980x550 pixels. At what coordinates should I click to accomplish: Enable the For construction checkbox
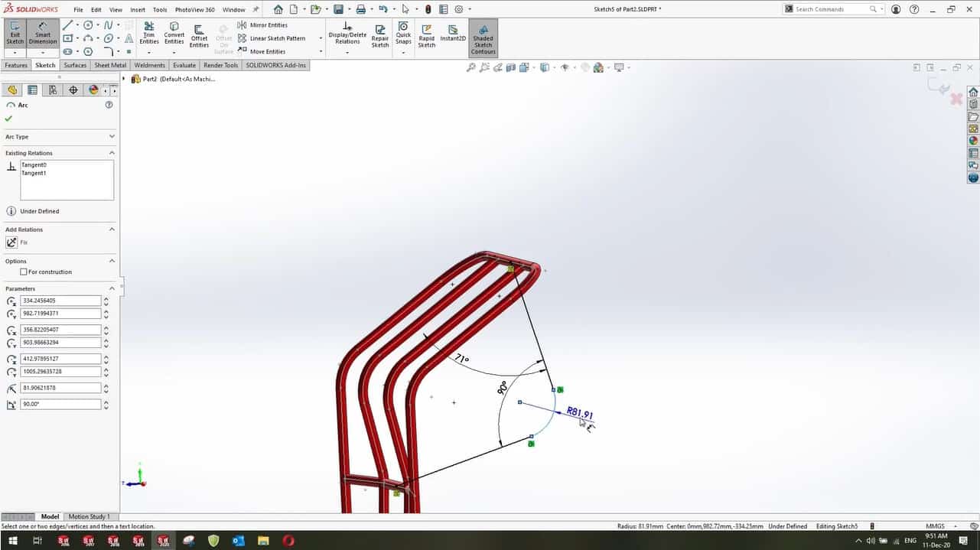click(x=24, y=272)
